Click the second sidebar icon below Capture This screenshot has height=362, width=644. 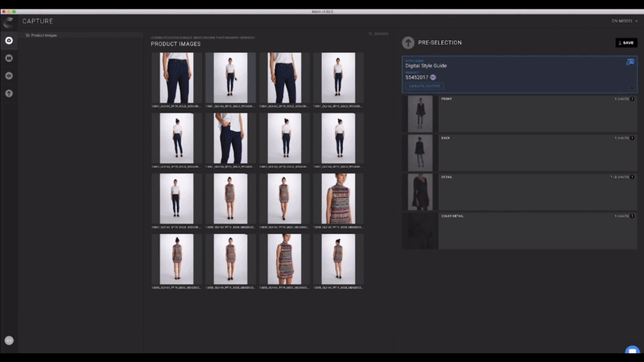(x=9, y=58)
